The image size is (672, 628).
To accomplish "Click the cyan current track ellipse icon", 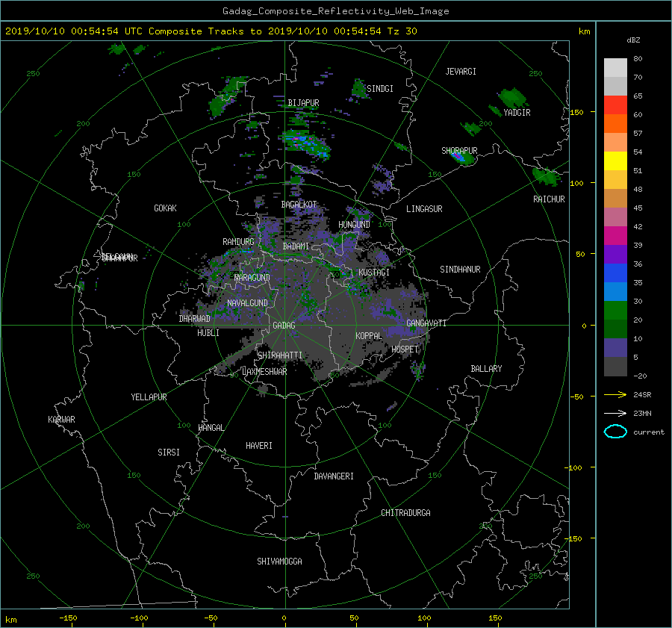I will tap(615, 432).
